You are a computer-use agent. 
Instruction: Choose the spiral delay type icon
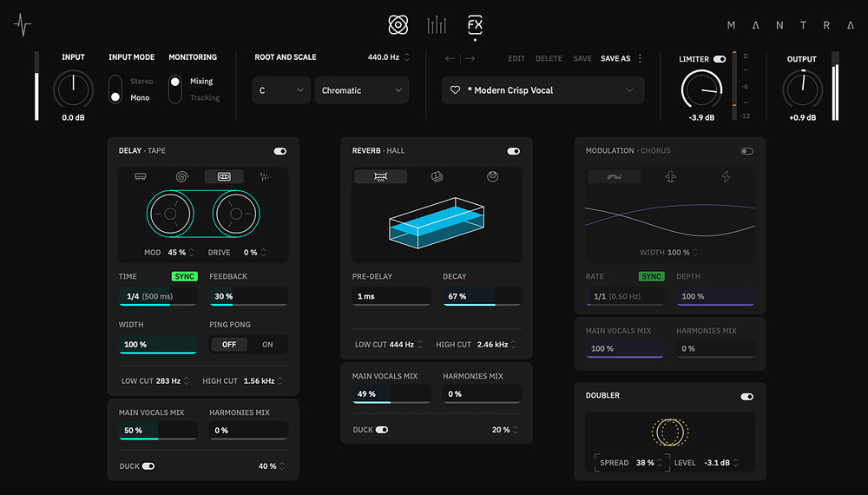point(181,176)
